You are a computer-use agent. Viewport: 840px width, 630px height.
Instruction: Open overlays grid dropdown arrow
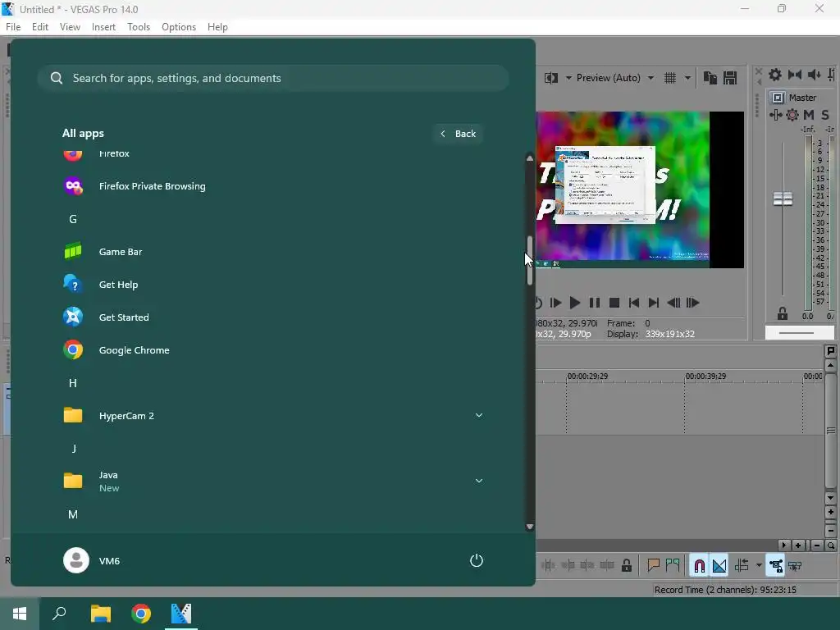coord(687,78)
